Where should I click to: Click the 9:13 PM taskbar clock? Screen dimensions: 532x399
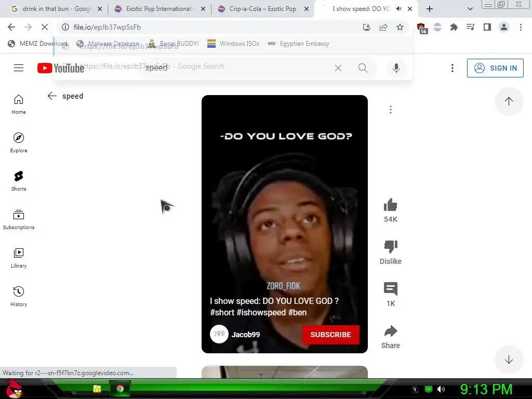coord(486,389)
